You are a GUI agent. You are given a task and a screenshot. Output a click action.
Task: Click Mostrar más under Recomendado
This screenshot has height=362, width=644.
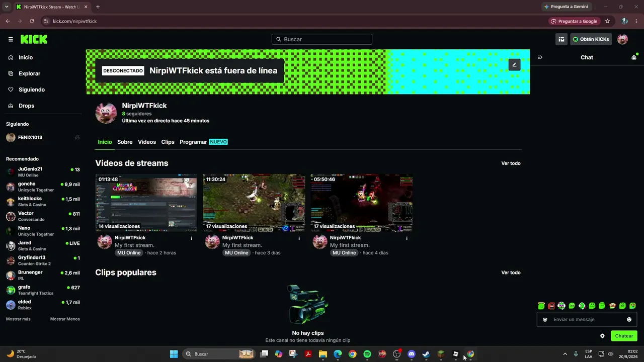point(18,319)
